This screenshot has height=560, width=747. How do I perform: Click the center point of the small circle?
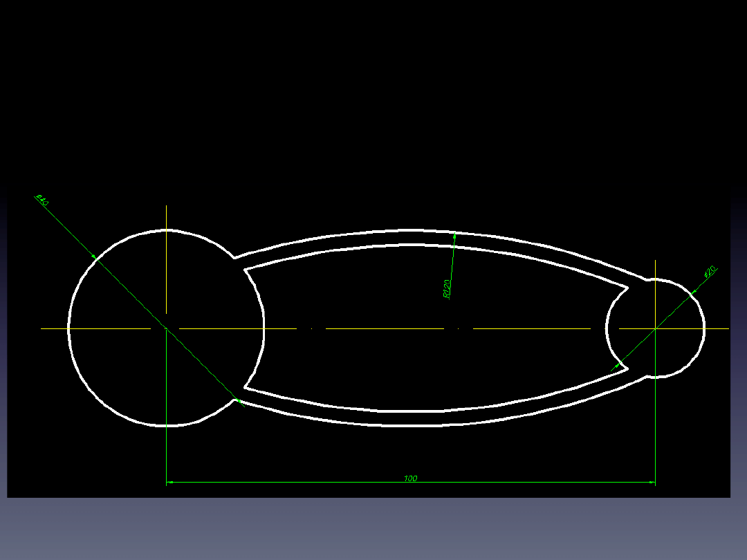[655, 328]
